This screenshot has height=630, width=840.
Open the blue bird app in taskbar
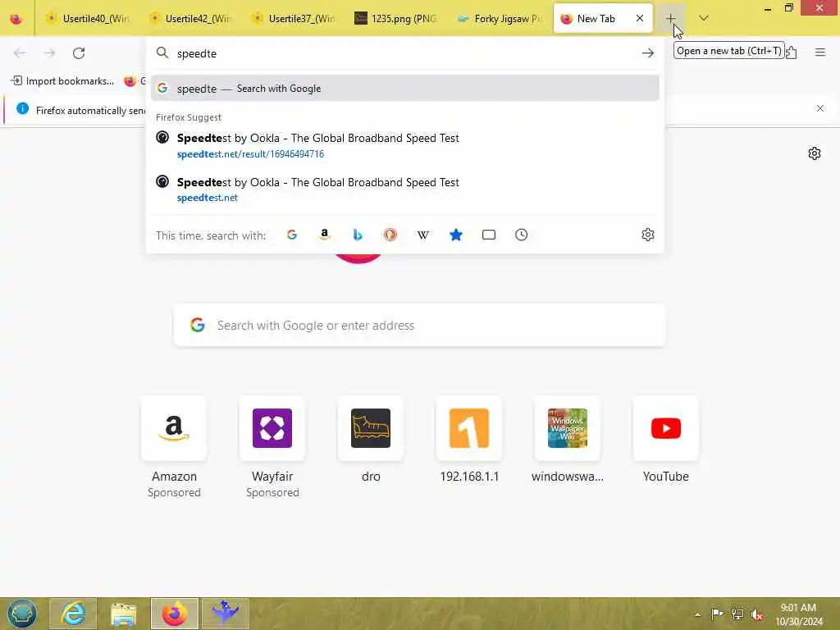pyautogui.click(x=225, y=614)
